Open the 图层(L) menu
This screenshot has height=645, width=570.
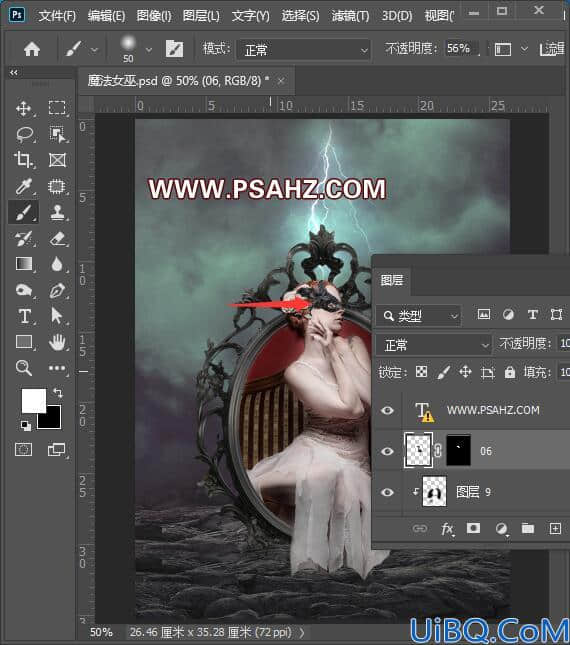click(x=201, y=16)
